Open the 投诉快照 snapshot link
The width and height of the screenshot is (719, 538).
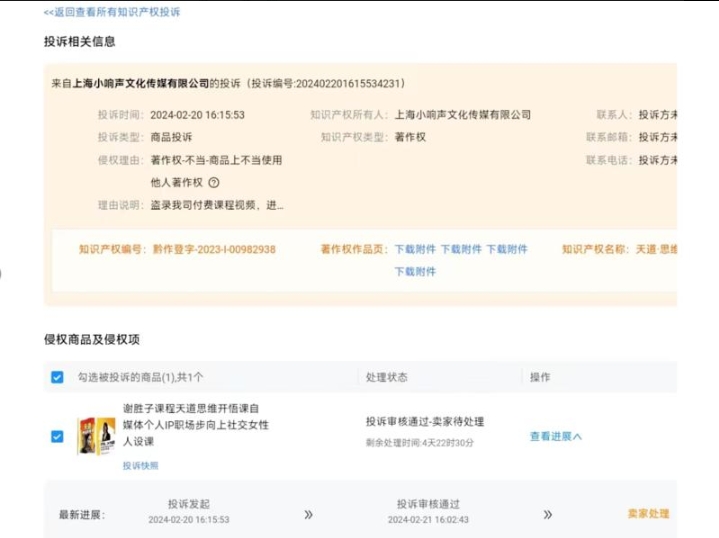[140, 465]
